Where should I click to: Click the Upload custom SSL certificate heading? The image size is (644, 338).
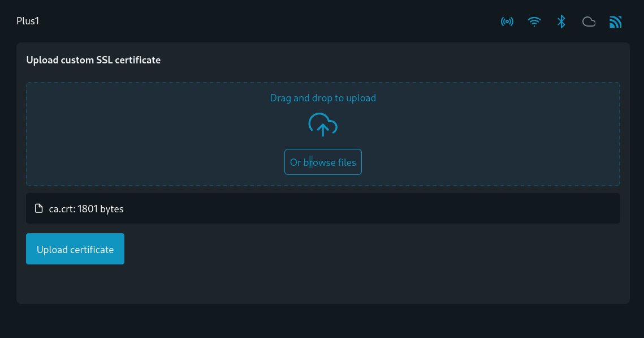(93, 60)
